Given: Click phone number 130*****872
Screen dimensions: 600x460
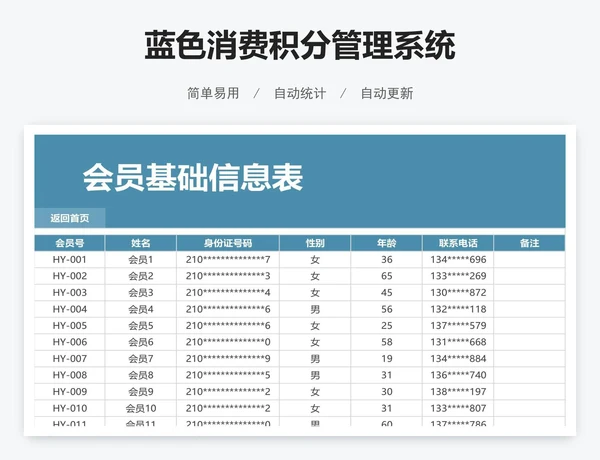Looking at the screenshot, I should (x=458, y=292).
